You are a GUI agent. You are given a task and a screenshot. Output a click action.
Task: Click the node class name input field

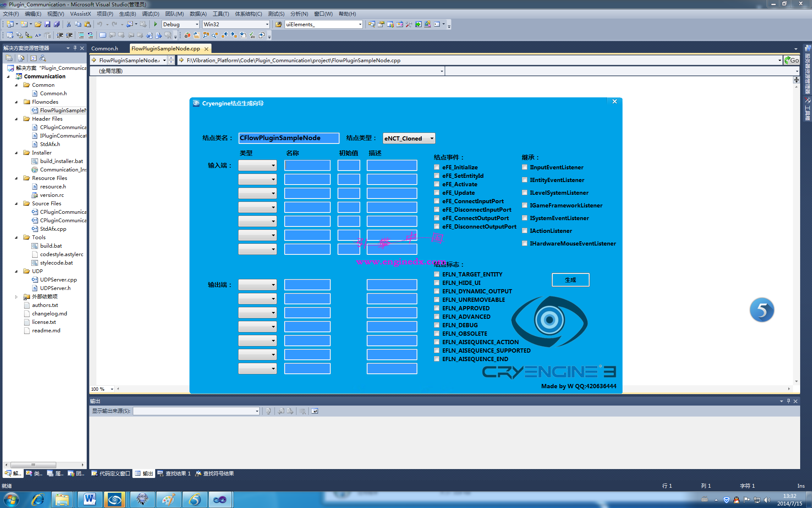(289, 138)
